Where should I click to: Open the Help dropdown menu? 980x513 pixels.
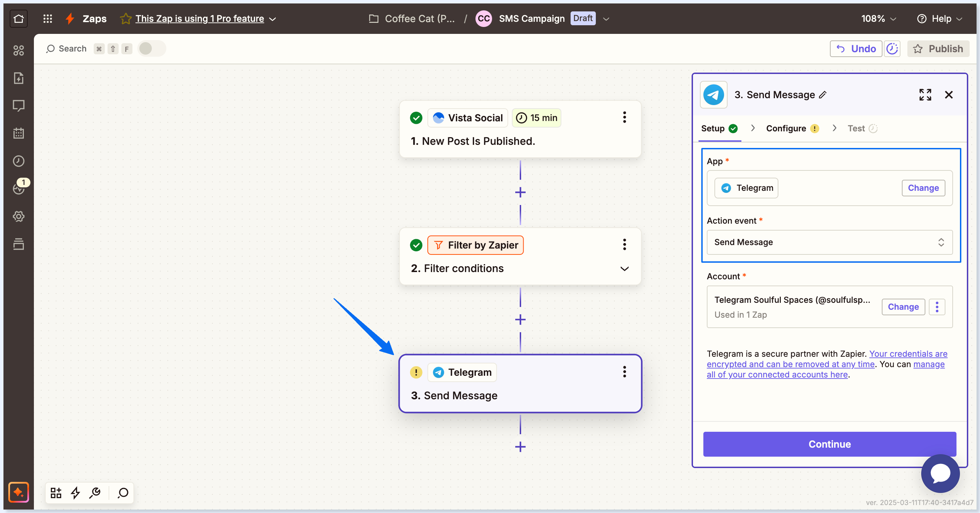(939, 19)
